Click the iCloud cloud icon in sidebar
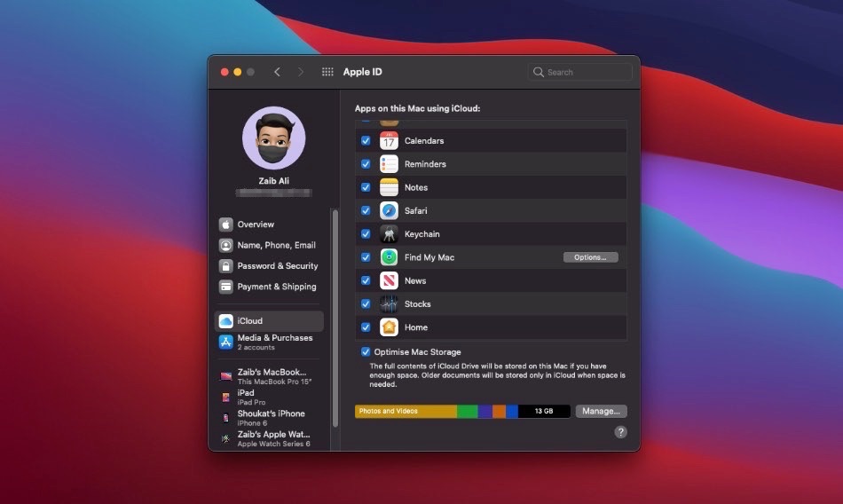The width and height of the screenshot is (843, 504). pyautogui.click(x=225, y=321)
